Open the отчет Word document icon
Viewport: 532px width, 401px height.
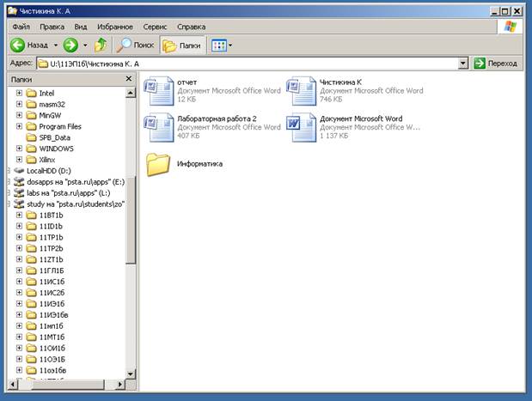pos(159,89)
